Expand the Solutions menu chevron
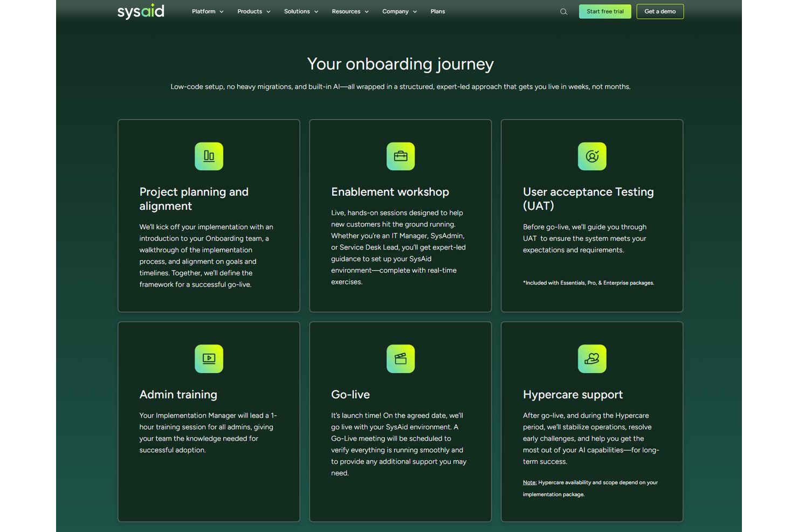 (317, 12)
